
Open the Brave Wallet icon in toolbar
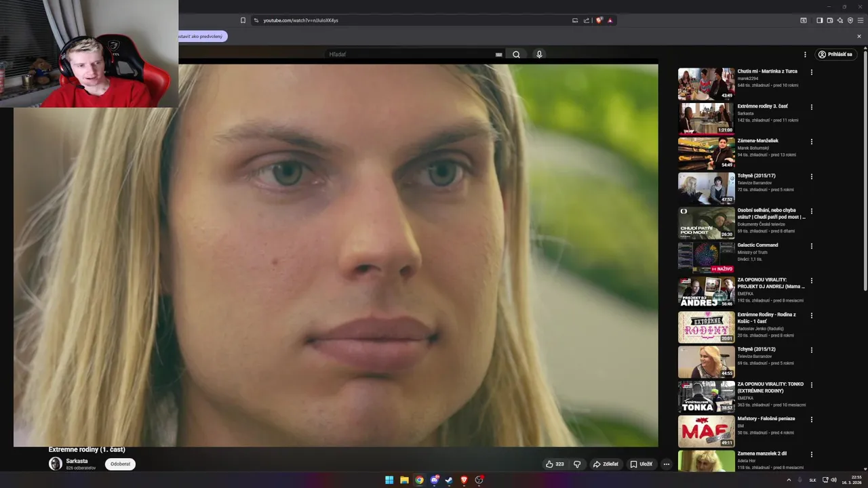pos(830,20)
